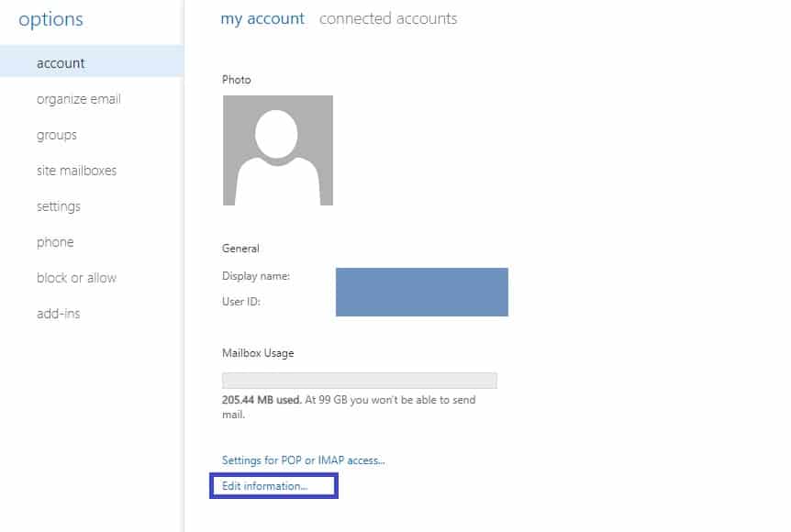
Task: Click the General heading
Action: 240,248
